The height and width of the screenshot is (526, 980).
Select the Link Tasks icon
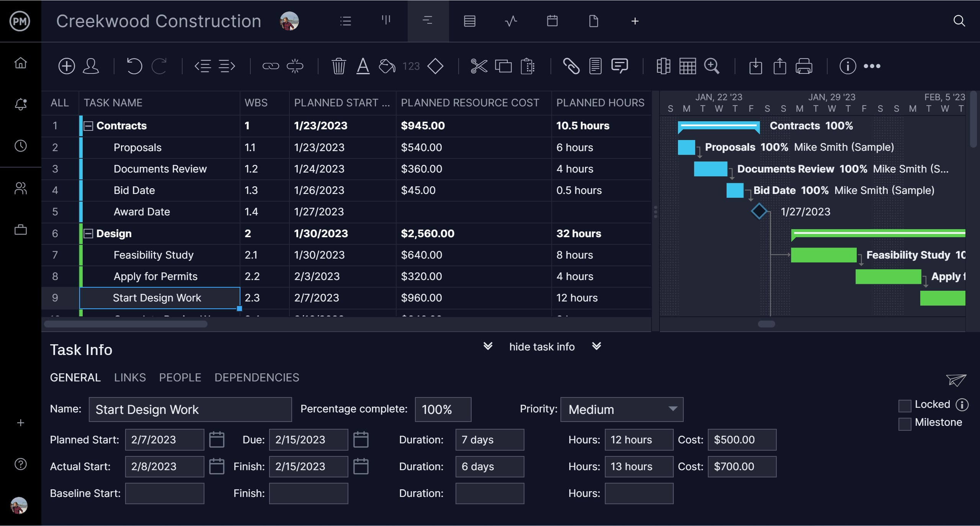pyautogui.click(x=270, y=65)
